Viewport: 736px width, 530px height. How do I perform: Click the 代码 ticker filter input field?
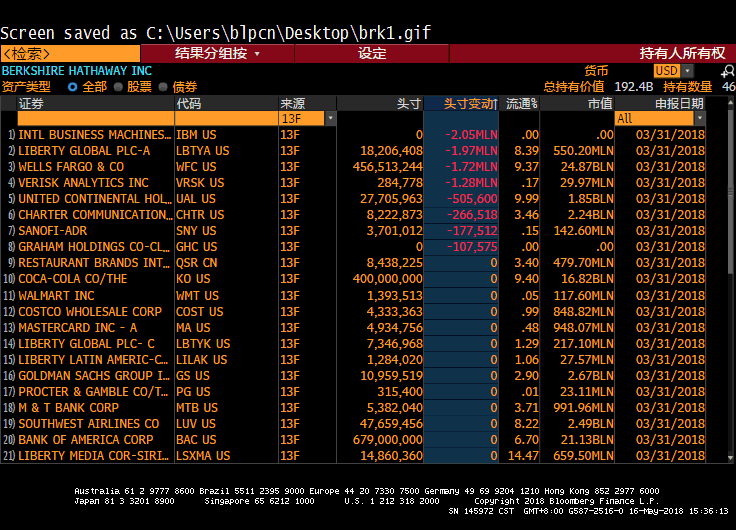(226, 118)
